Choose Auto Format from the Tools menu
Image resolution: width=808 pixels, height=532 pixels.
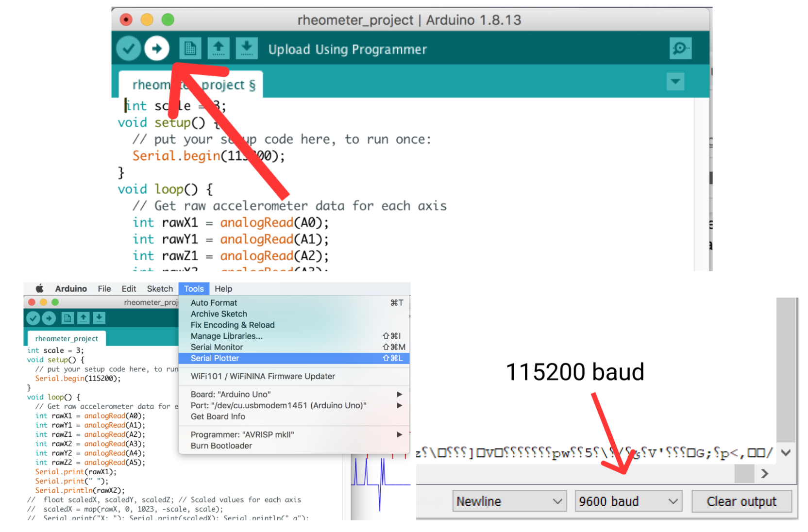pyautogui.click(x=294, y=303)
